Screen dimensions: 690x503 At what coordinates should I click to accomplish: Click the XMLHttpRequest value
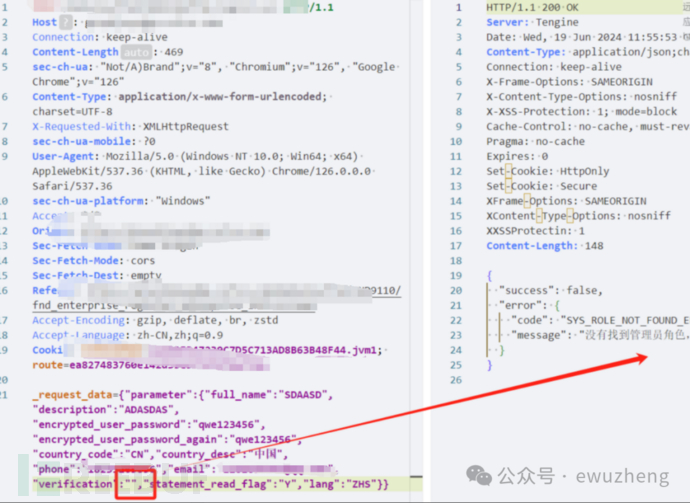coord(186,127)
